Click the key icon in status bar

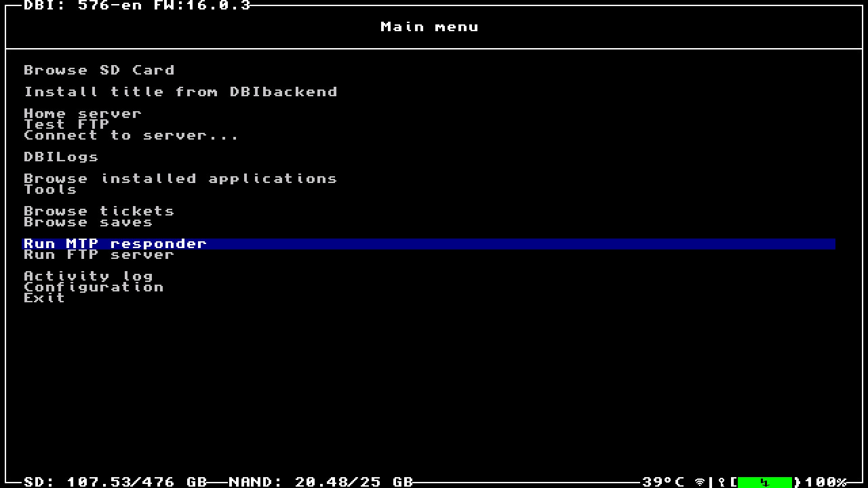click(722, 482)
